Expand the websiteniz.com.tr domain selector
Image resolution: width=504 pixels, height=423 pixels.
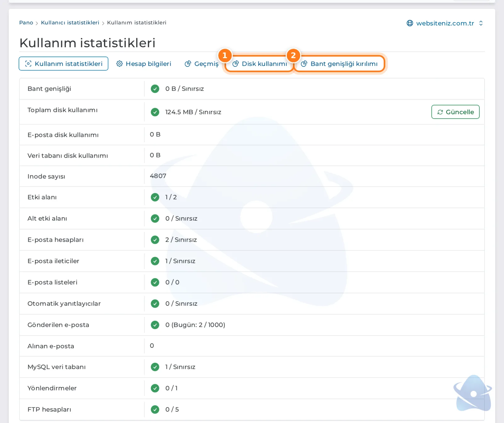[445, 23]
